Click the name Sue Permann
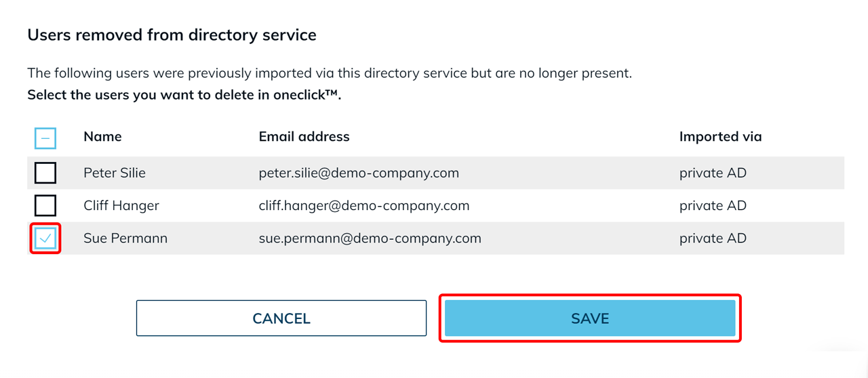 (125, 238)
